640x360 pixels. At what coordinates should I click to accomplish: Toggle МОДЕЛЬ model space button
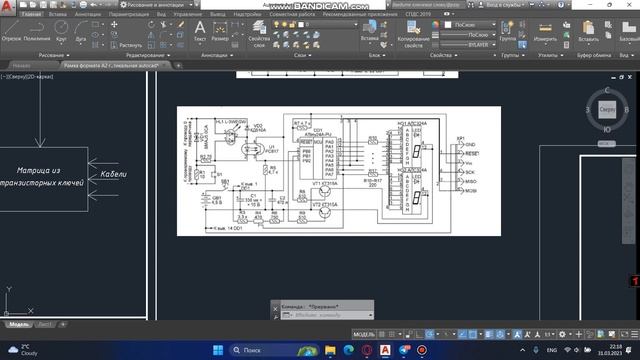click(x=364, y=334)
